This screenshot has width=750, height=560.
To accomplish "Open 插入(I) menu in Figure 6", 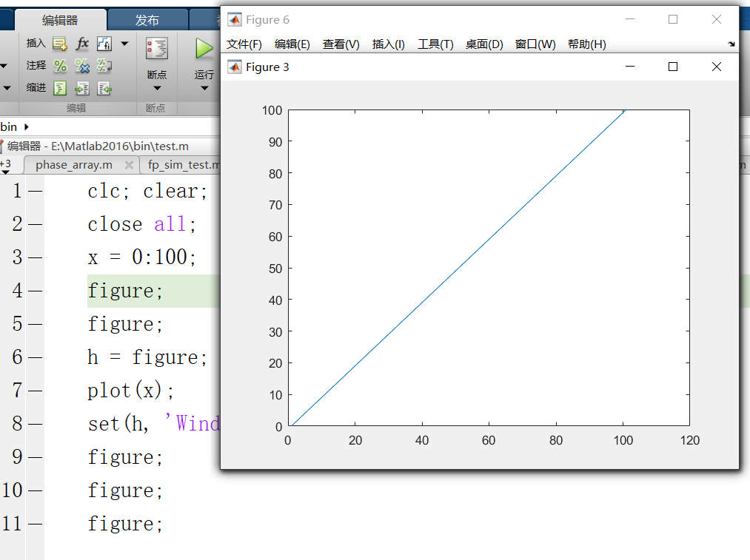I will point(389,44).
